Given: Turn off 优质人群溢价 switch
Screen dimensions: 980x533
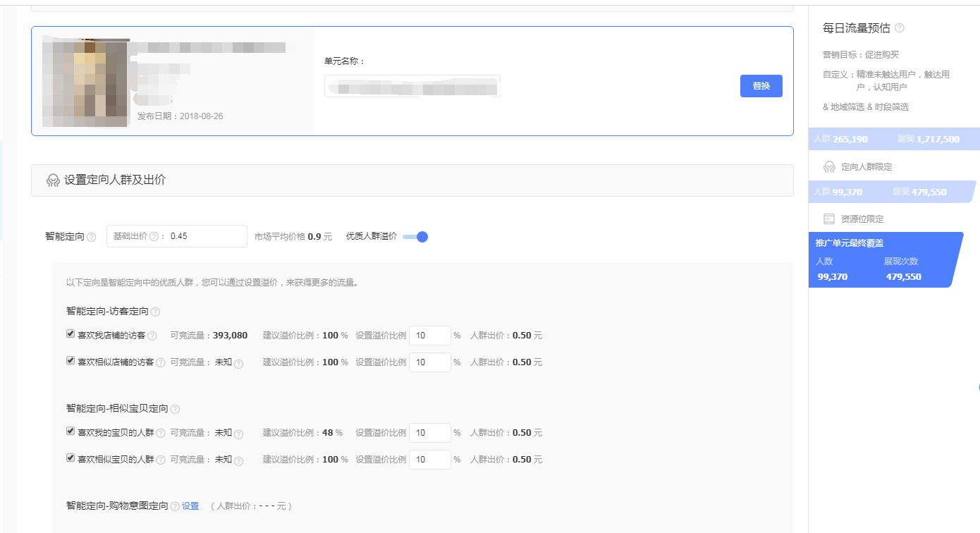Looking at the screenshot, I should coord(416,237).
